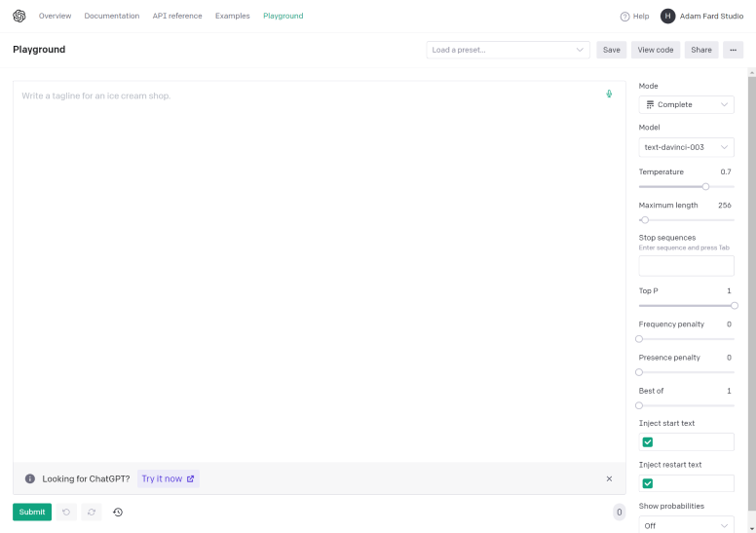Dismiss the ChatGPT banner with the X
The width and height of the screenshot is (756, 533).
tap(609, 478)
